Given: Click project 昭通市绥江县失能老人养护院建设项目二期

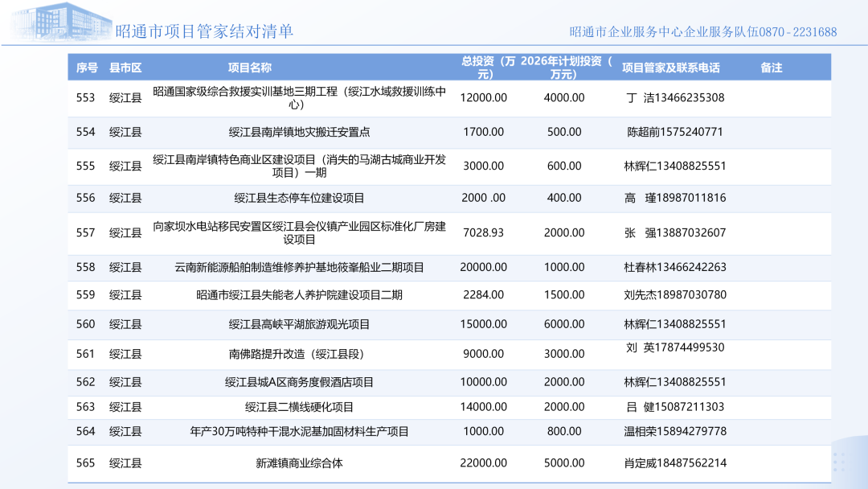Looking at the screenshot, I should (300, 295).
